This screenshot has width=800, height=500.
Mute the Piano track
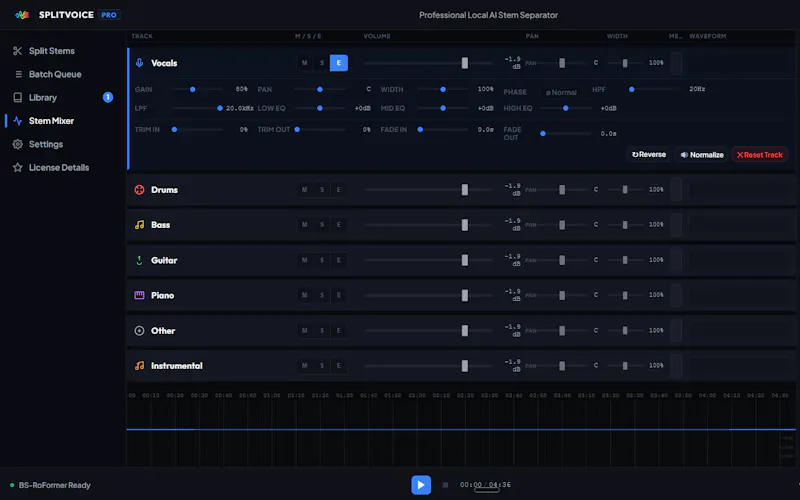point(305,295)
